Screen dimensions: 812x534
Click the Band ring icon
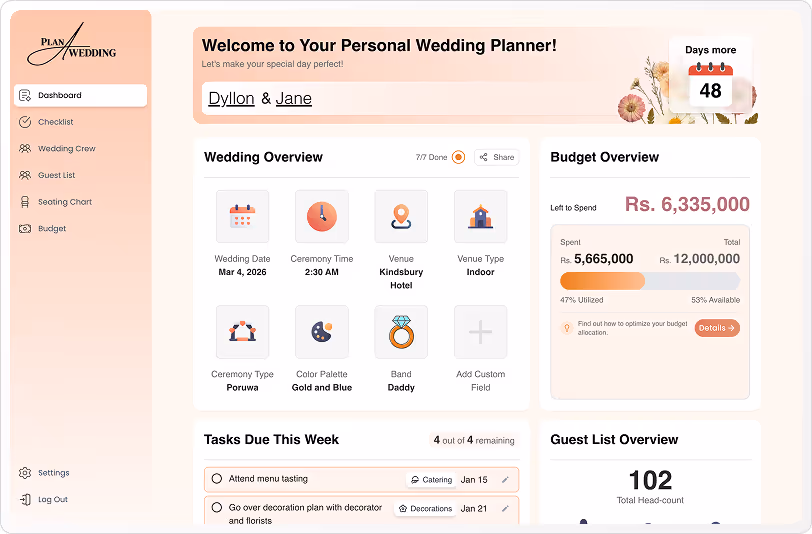[401, 332]
